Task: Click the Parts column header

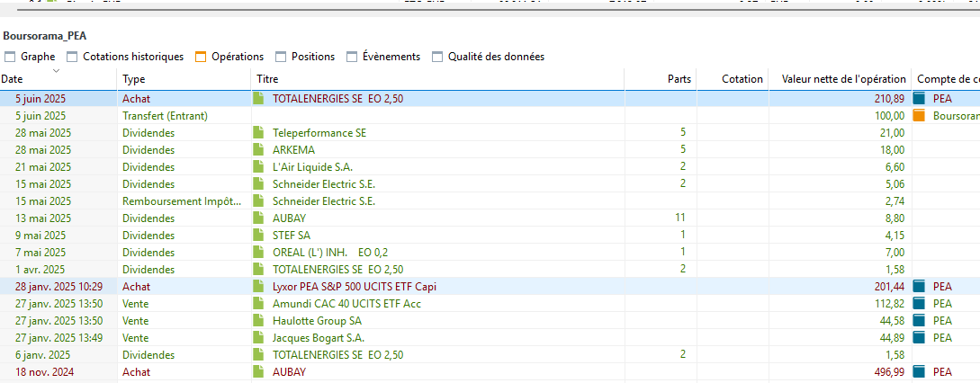Action: [x=661, y=79]
